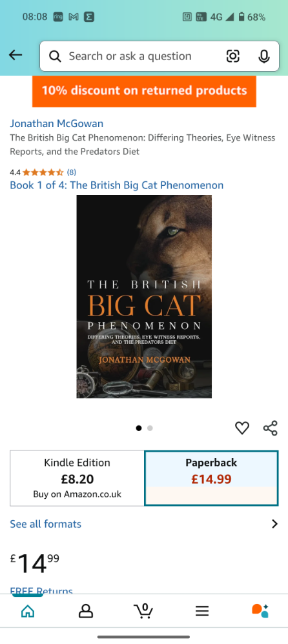This screenshot has width=288, height=644.
Task: Go back with the arrow icon
Action: [x=15, y=55]
